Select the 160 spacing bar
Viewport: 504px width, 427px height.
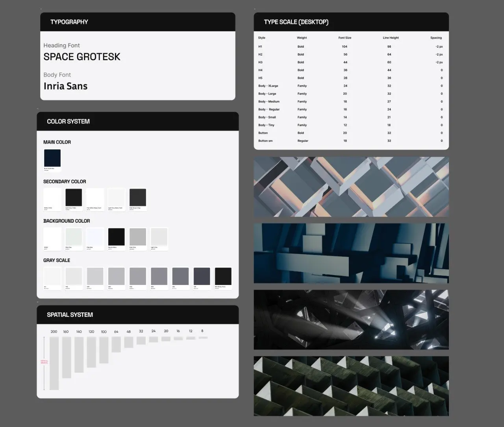tap(67, 357)
